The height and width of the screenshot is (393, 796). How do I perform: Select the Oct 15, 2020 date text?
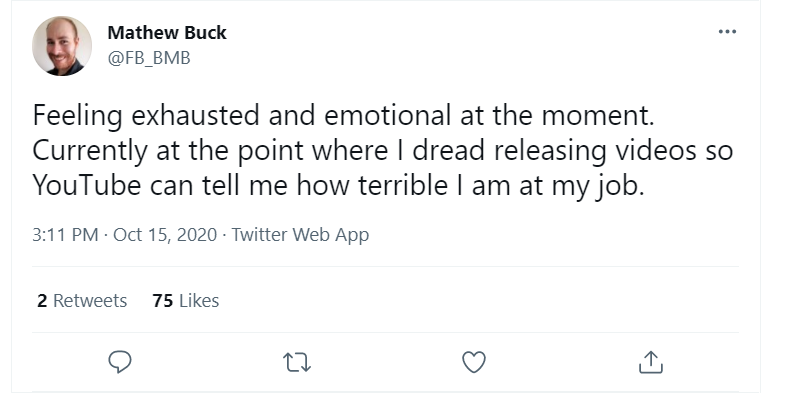tap(165, 235)
